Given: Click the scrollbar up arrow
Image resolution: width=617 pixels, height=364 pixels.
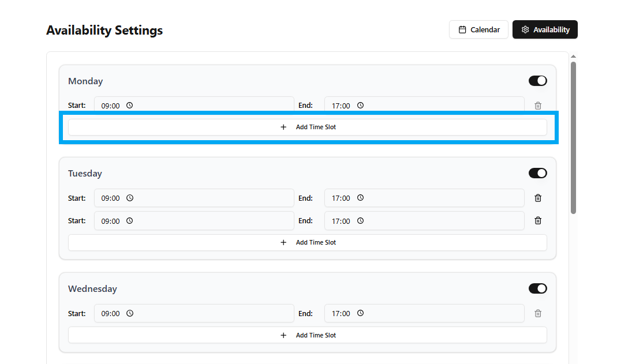Looking at the screenshot, I should [x=573, y=57].
